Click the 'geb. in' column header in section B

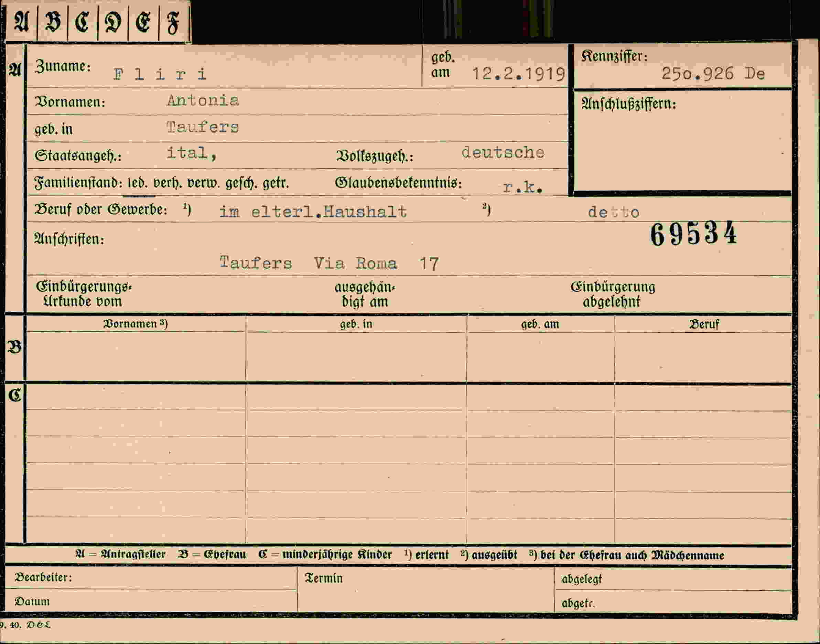coord(356,324)
